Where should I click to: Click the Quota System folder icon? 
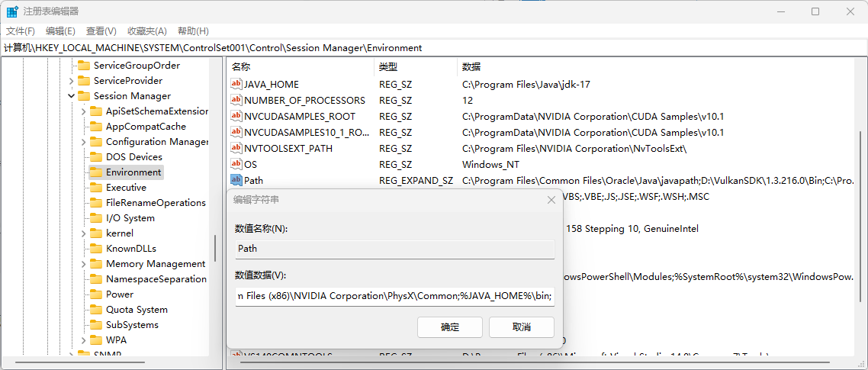click(x=96, y=310)
